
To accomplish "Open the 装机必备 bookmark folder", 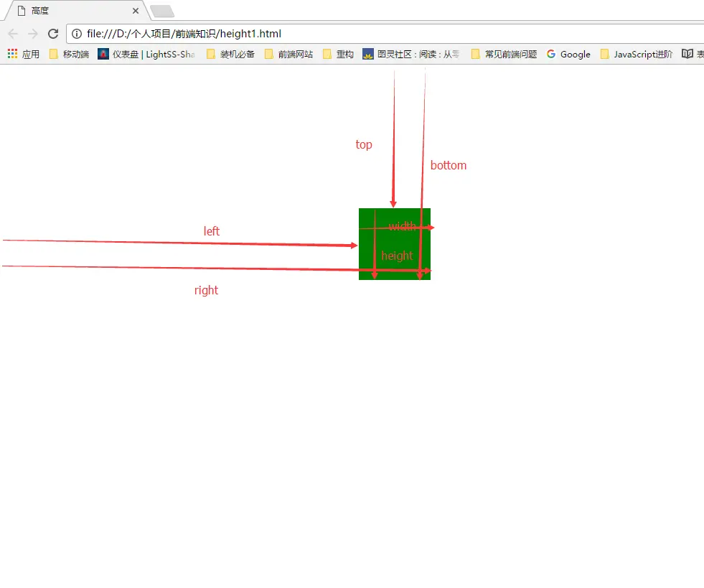I will point(231,55).
